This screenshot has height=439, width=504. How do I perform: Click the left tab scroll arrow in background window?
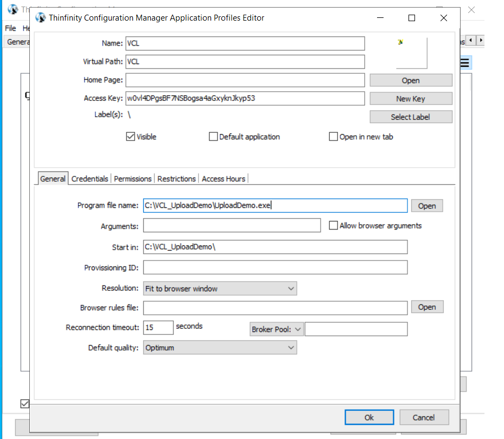pyautogui.click(x=470, y=41)
